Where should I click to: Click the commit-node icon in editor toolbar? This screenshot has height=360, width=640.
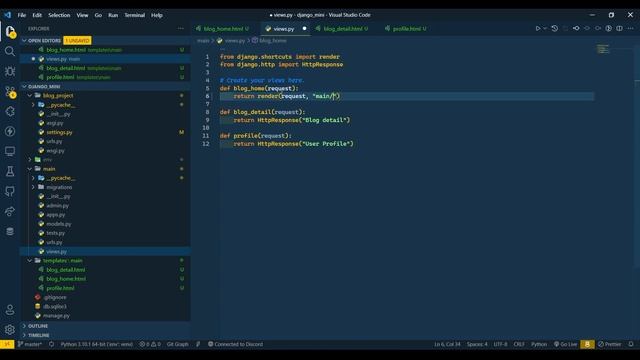pyautogui.click(x=576, y=29)
